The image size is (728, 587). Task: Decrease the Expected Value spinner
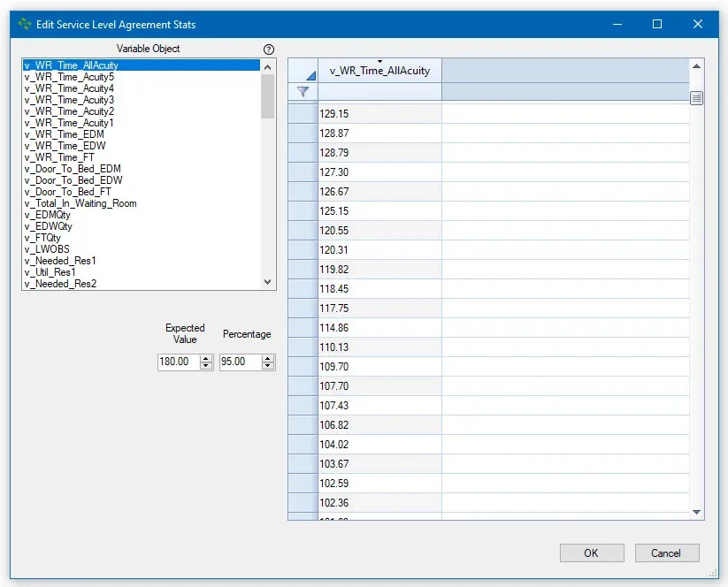206,365
